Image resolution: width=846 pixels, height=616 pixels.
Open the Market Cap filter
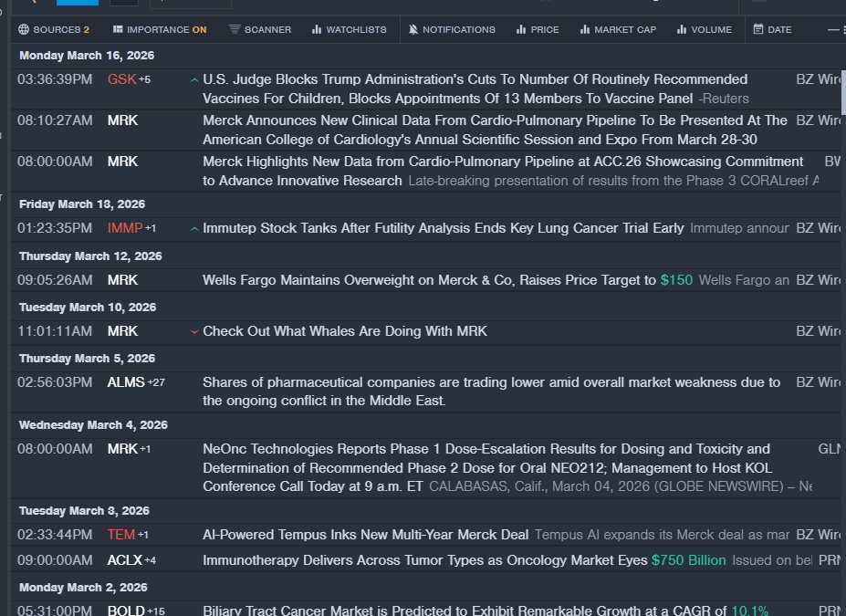[618, 29]
